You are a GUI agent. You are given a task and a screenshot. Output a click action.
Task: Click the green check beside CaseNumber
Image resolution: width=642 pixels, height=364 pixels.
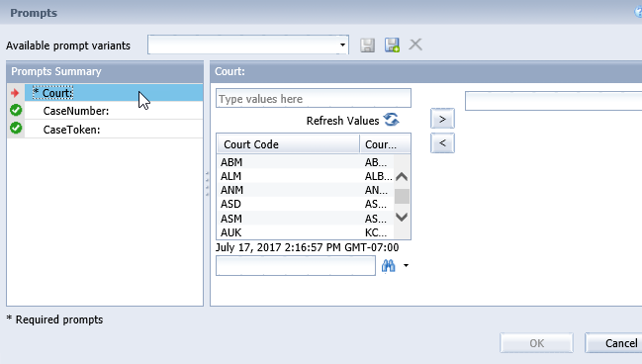[16, 110]
